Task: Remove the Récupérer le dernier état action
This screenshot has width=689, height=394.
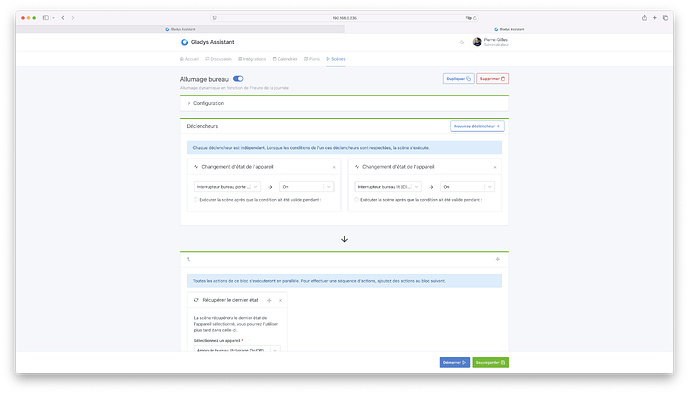Action: [280, 300]
